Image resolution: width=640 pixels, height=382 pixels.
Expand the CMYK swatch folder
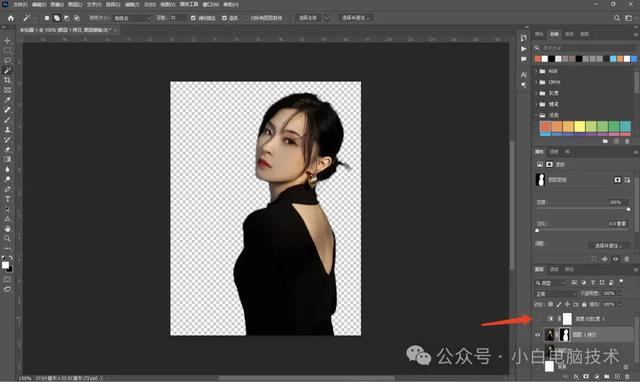536,82
